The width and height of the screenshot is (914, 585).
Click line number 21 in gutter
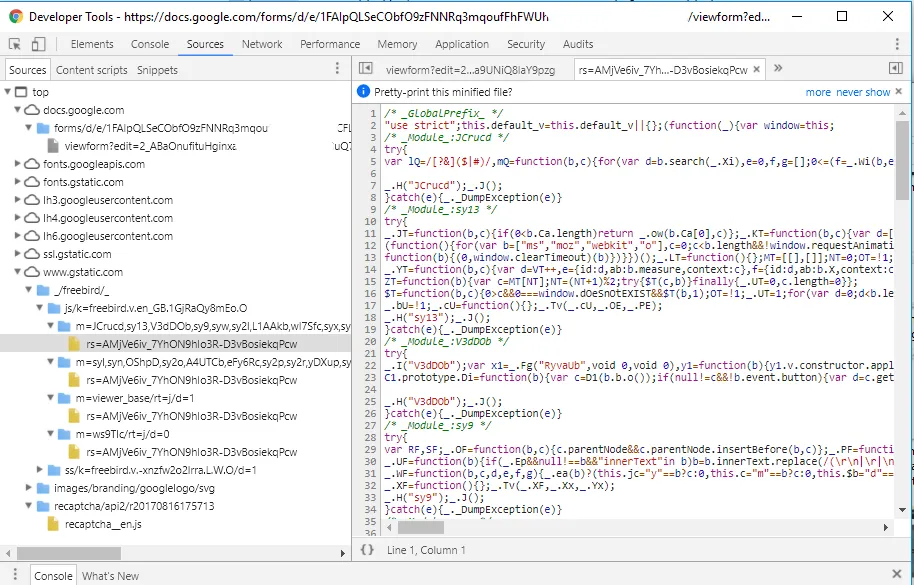(x=370, y=353)
